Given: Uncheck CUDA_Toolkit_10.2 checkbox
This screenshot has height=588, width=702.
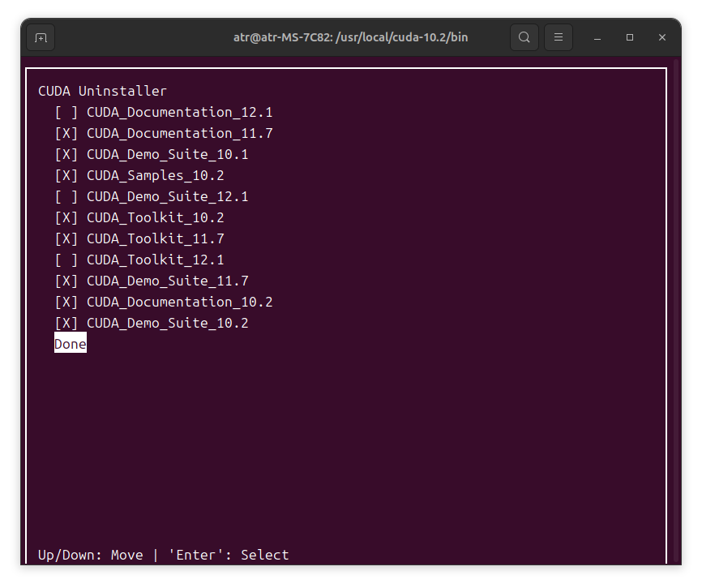Looking at the screenshot, I should (66, 217).
